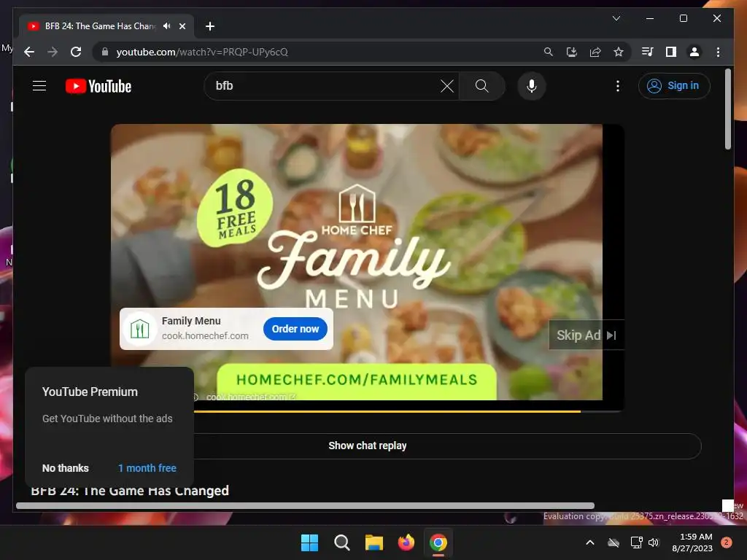Open the Chrome three-dot menu
The height and width of the screenshot is (560, 747).
[x=718, y=52]
